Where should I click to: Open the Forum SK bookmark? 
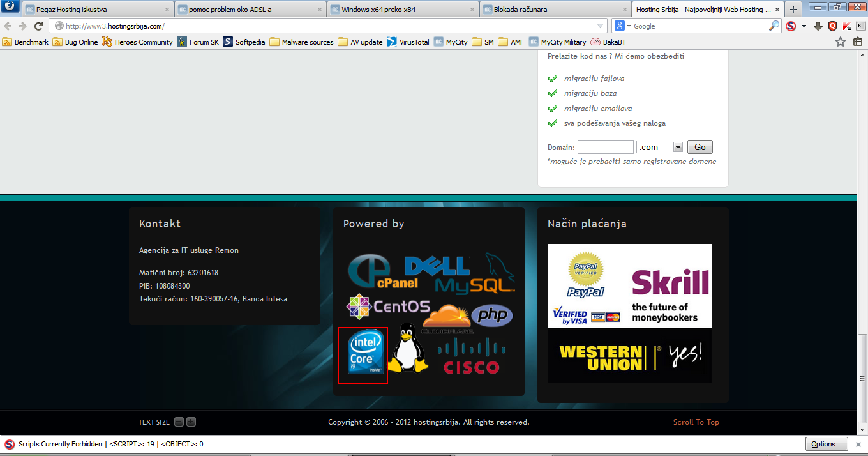(198, 42)
